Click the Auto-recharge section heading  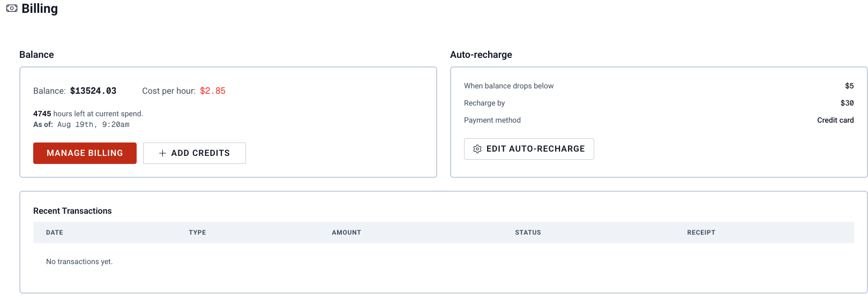coord(481,55)
